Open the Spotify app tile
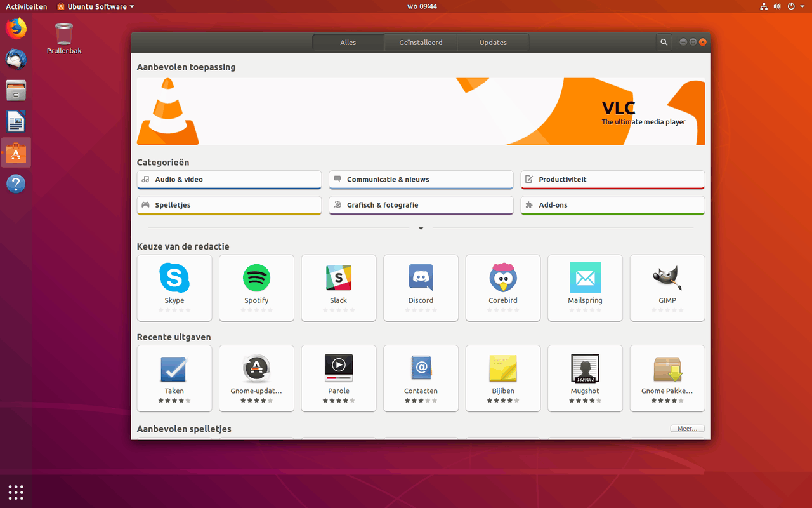The width and height of the screenshot is (812, 508). tap(256, 288)
